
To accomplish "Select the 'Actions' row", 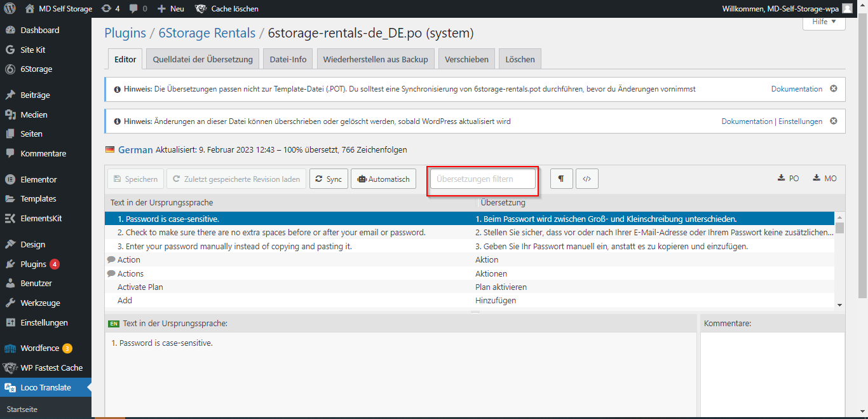I will [470, 273].
